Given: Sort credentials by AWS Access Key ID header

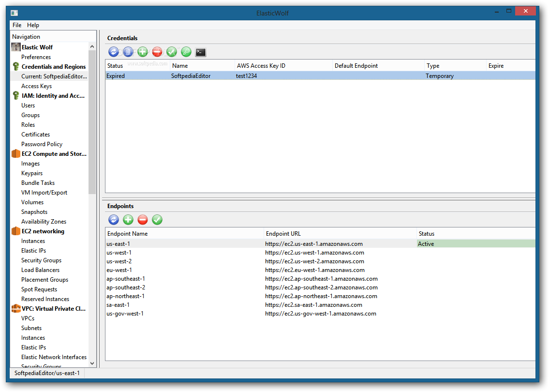Looking at the screenshot, I should tap(283, 65).
